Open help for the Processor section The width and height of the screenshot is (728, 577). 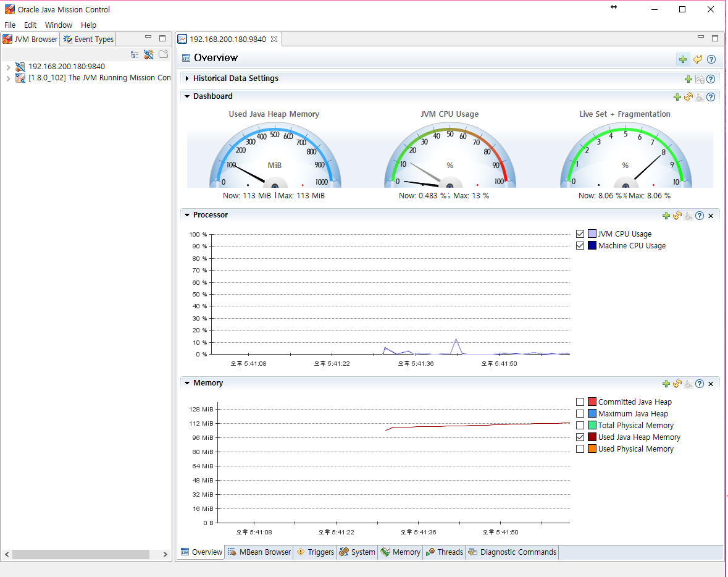(700, 216)
